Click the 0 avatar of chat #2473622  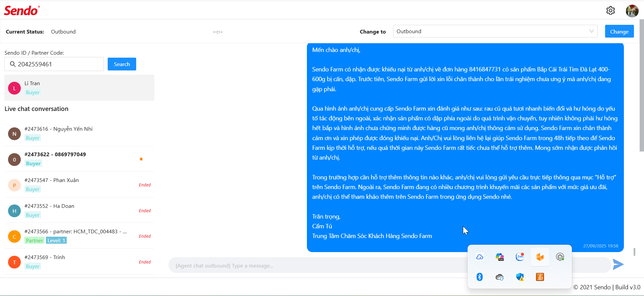coord(14,160)
